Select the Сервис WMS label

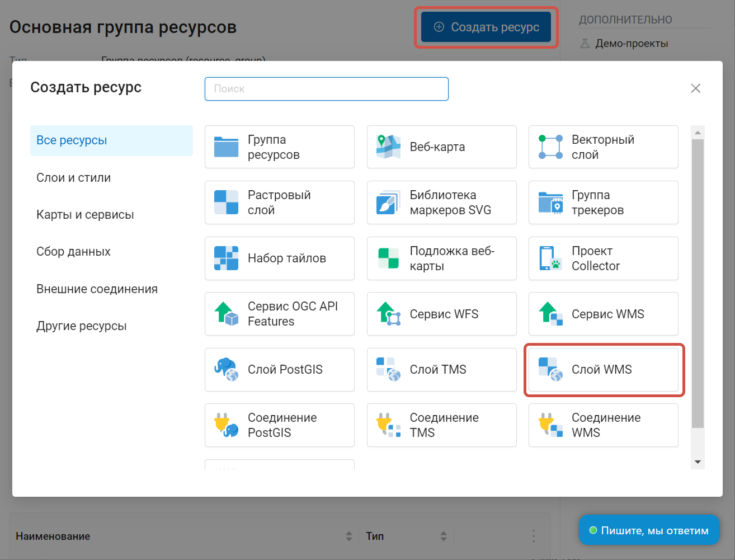(608, 314)
